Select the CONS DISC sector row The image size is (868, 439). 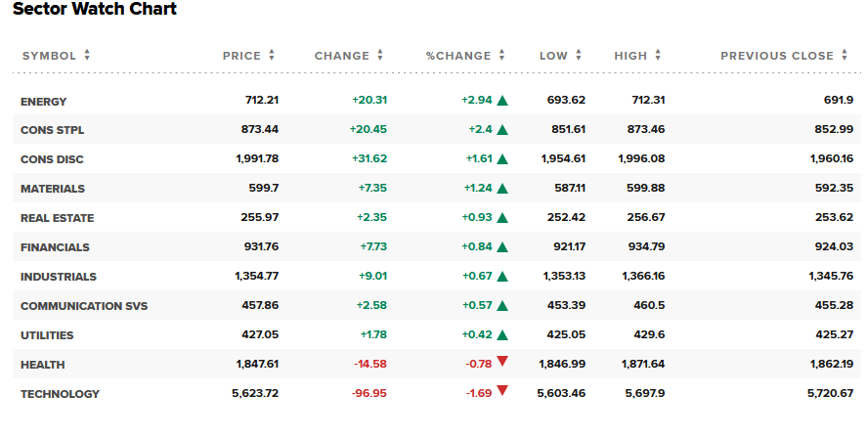pyautogui.click(x=436, y=159)
